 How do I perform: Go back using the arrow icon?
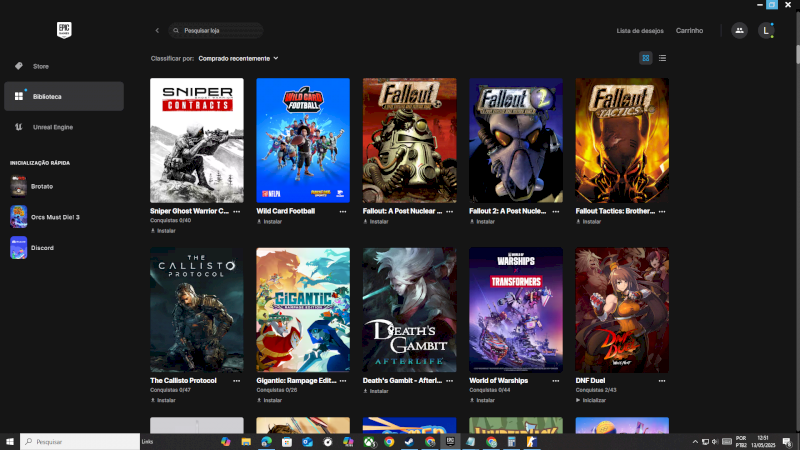pyautogui.click(x=157, y=31)
